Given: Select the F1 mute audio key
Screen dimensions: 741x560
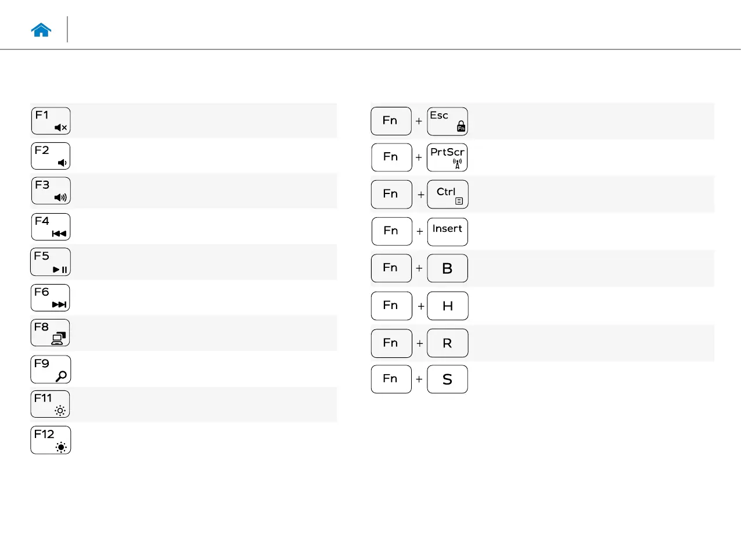Looking at the screenshot, I should coord(51,121).
